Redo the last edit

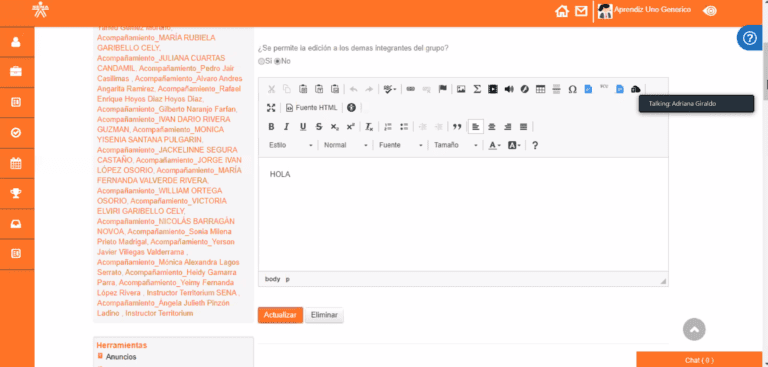point(369,89)
